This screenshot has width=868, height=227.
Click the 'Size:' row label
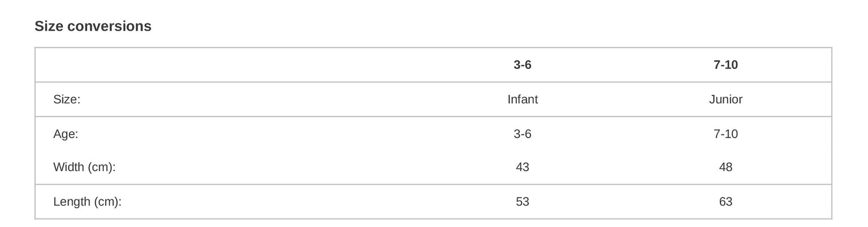click(x=67, y=100)
